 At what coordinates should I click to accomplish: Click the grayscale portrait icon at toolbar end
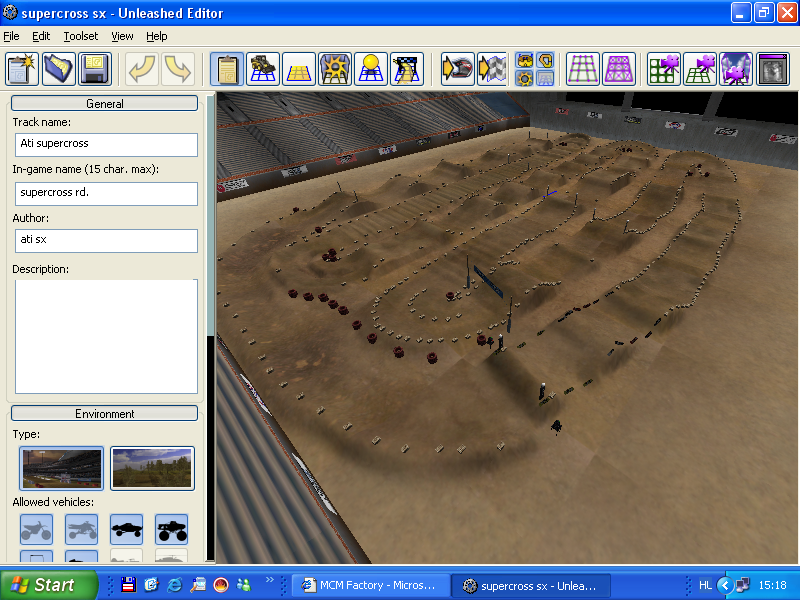coord(773,69)
